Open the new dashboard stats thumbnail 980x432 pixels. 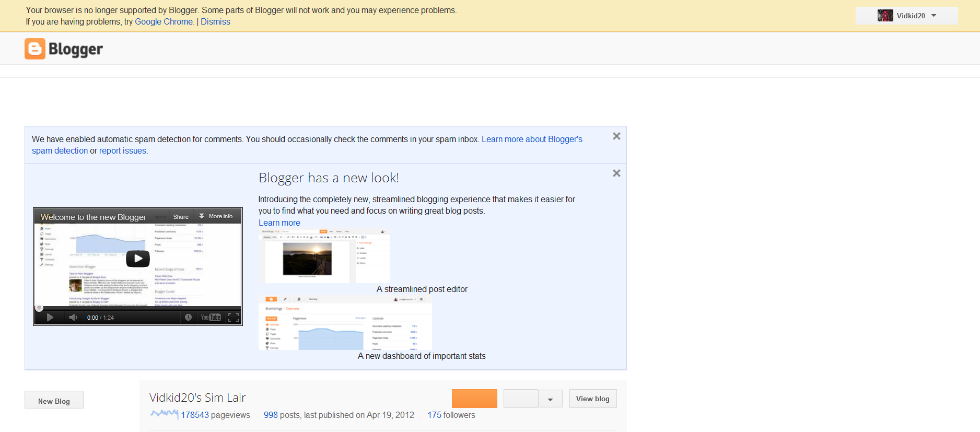click(x=345, y=323)
